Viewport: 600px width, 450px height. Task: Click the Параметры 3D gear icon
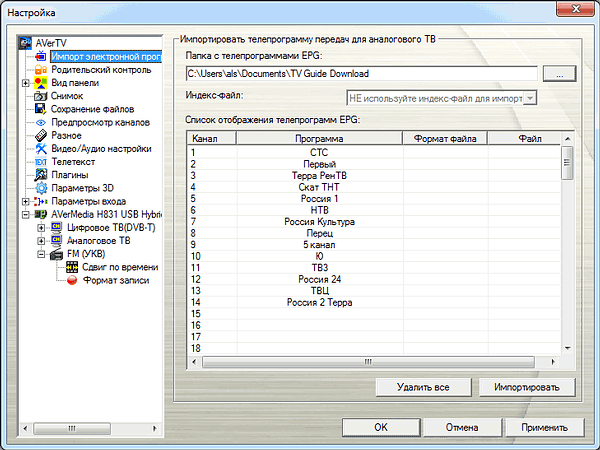pyautogui.click(x=41, y=188)
